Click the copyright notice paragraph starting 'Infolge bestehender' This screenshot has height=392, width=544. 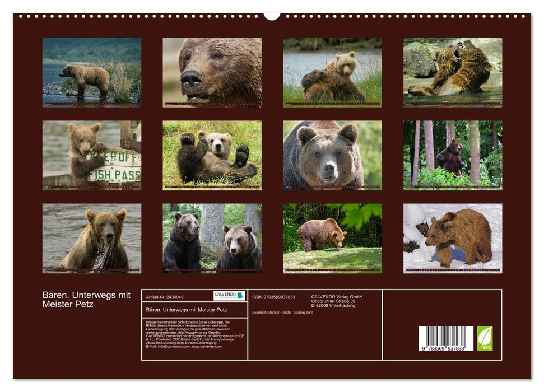point(195,333)
